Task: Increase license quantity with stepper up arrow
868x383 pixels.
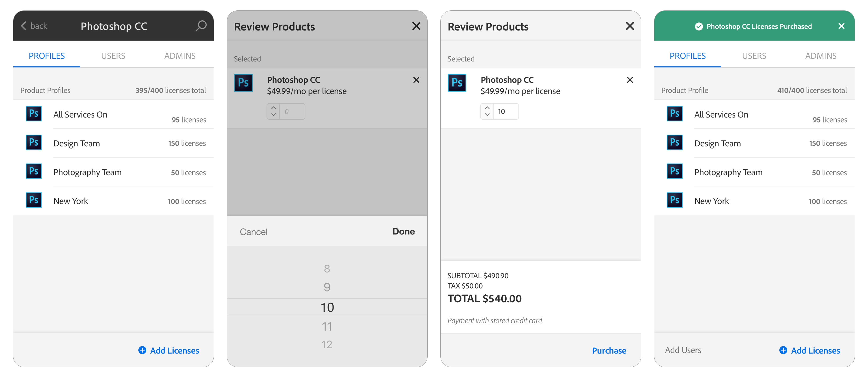Action: coord(487,108)
